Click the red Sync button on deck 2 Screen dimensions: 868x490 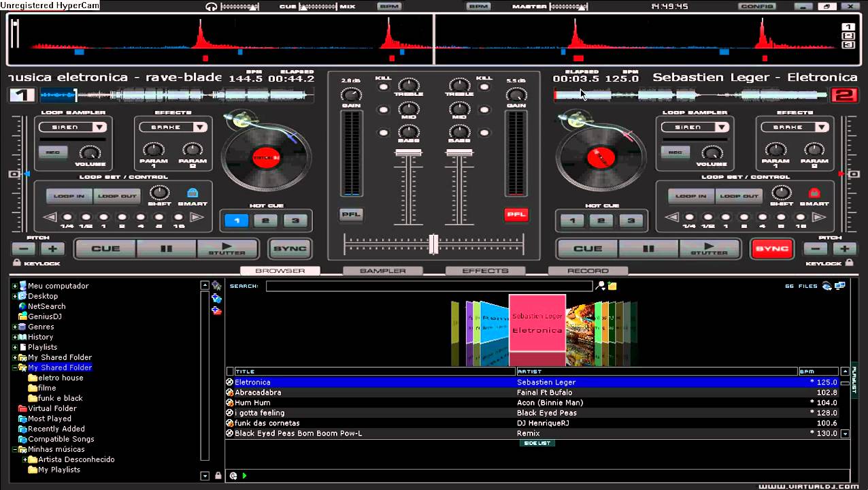(x=772, y=248)
